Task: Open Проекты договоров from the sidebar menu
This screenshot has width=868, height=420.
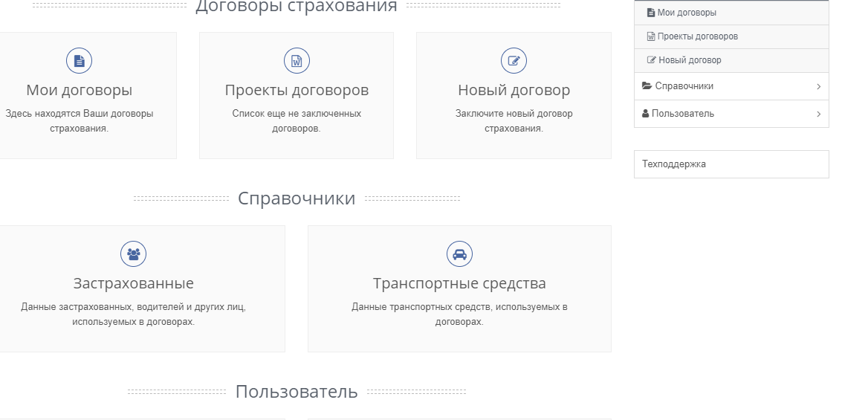Action: tap(731, 36)
